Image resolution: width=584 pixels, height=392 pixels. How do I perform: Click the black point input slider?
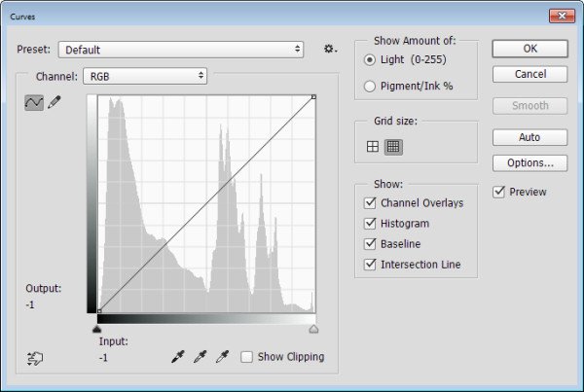(x=96, y=329)
